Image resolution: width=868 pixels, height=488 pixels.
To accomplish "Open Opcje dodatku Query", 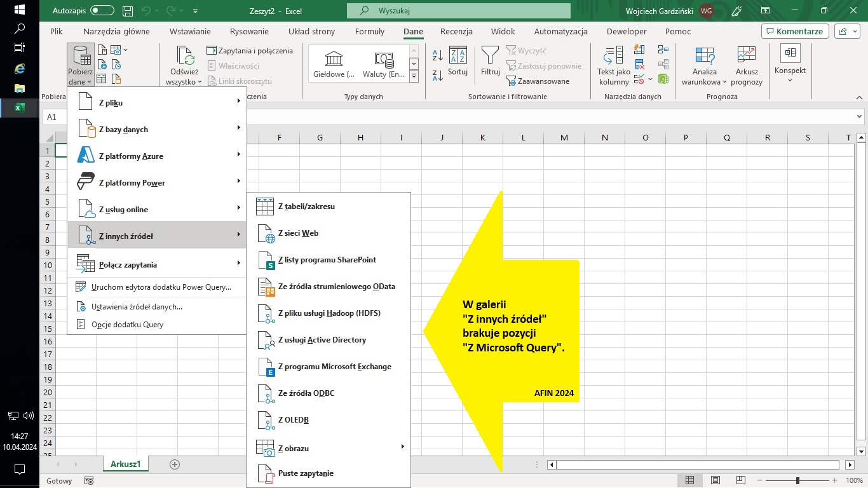I will click(x=156, y=325).
